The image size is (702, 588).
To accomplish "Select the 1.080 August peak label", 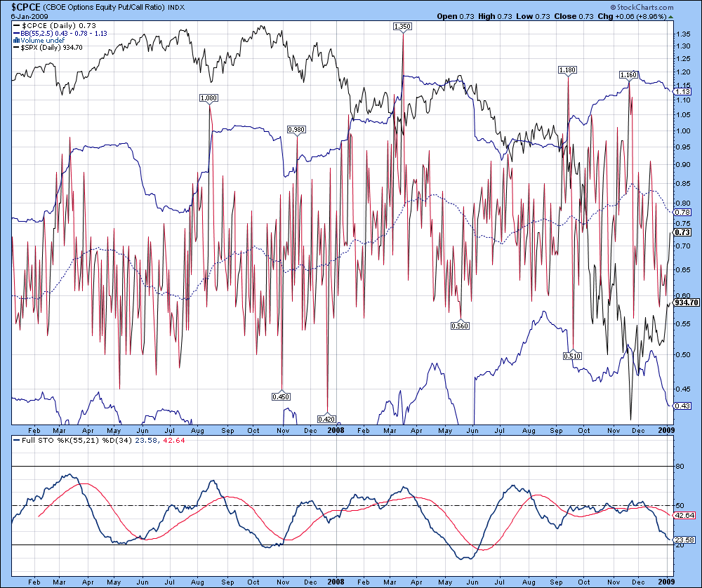I will (208, 98).
